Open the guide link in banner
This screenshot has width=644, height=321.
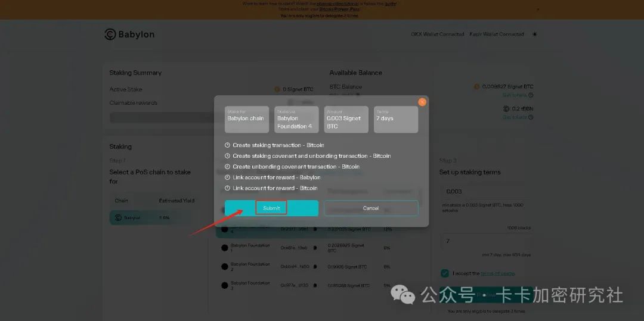click(x=390, y=4)
